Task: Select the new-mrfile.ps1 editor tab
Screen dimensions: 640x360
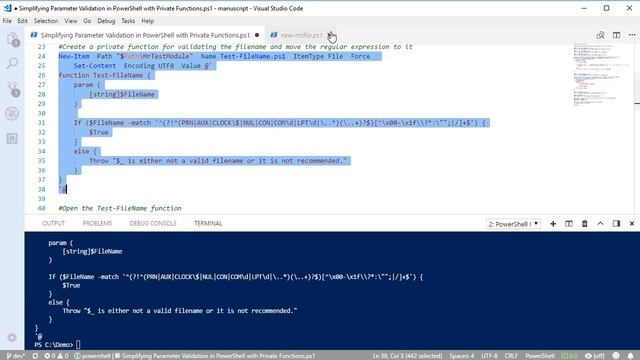Action: [x=301, y=35]
